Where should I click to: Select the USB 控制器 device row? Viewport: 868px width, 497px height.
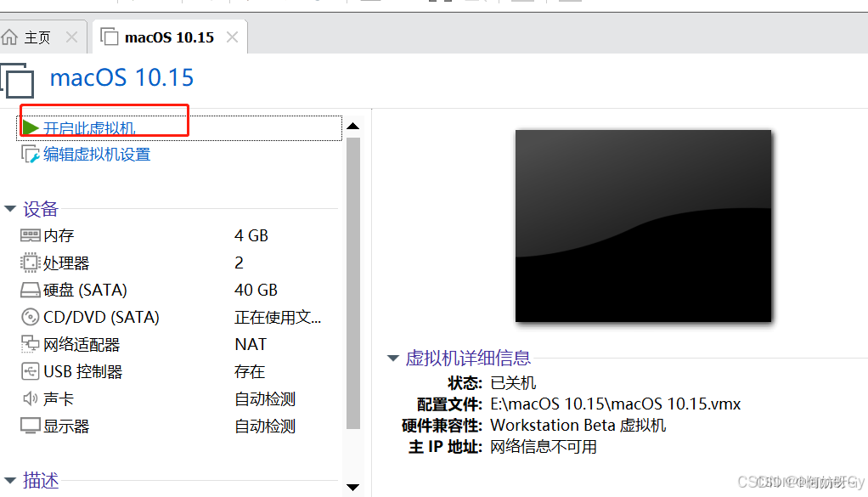click(x=178, y=371)
